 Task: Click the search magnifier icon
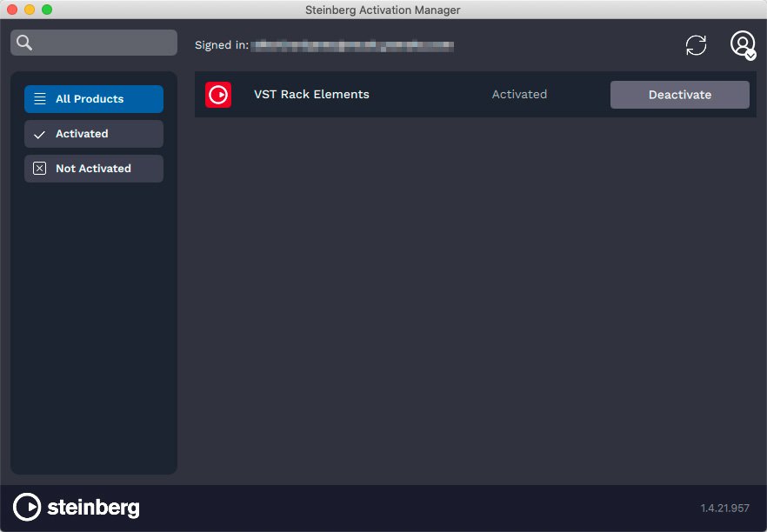coord(23,42)
